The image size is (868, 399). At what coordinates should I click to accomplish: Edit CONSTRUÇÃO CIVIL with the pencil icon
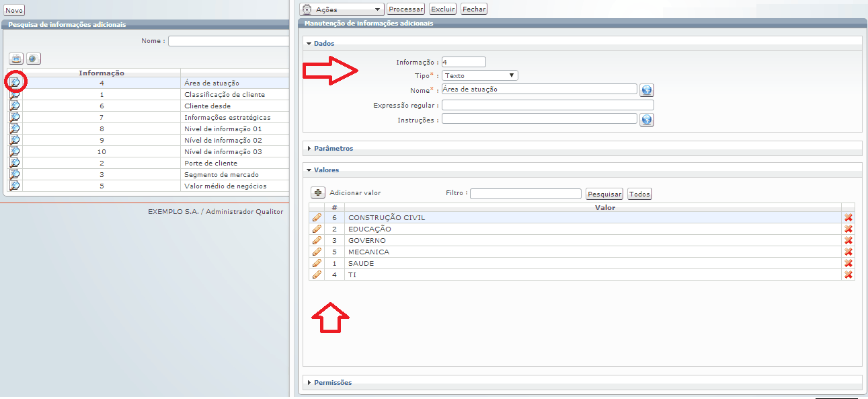[x=317, y=217]
